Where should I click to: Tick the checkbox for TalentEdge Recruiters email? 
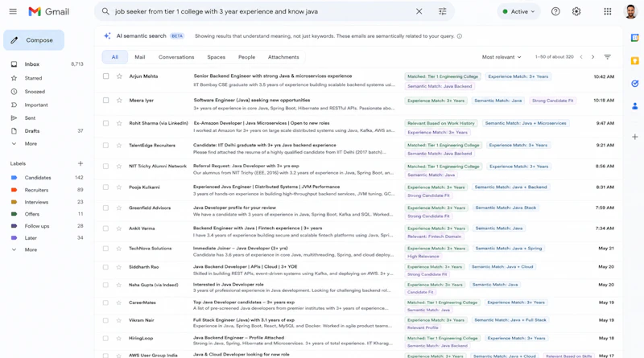tap(106, 146)
